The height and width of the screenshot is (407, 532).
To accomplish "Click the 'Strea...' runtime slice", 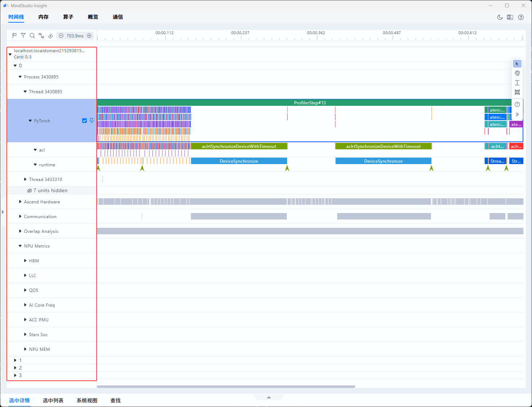I will [497, 161].
